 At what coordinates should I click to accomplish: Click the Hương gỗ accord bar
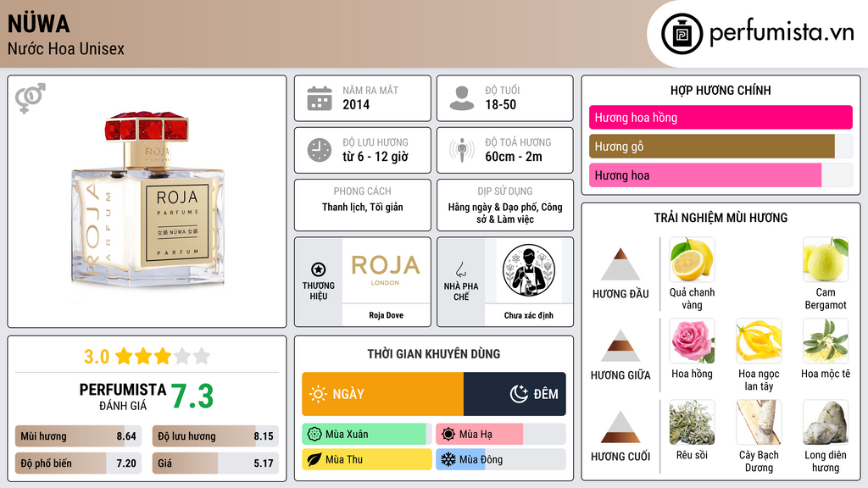coord(721,146)
